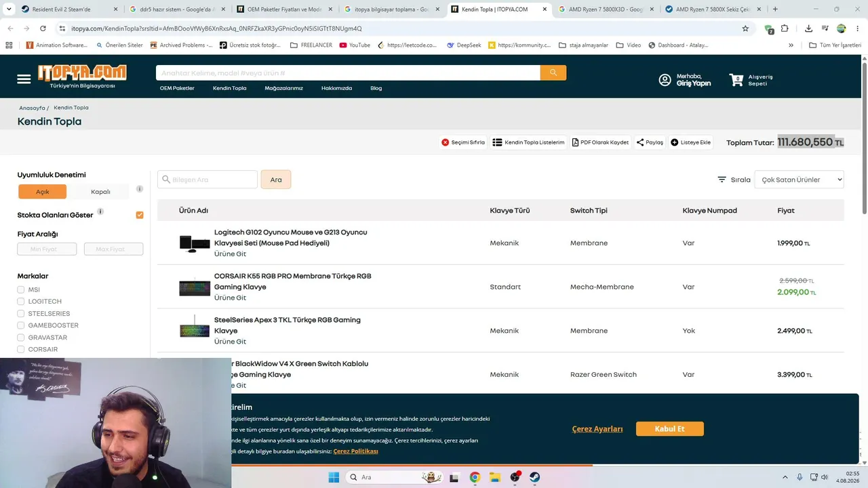This screenshot has height=488, width=868.
Task: Reload the page with the browser refresh icon
Action: [43, 28]
